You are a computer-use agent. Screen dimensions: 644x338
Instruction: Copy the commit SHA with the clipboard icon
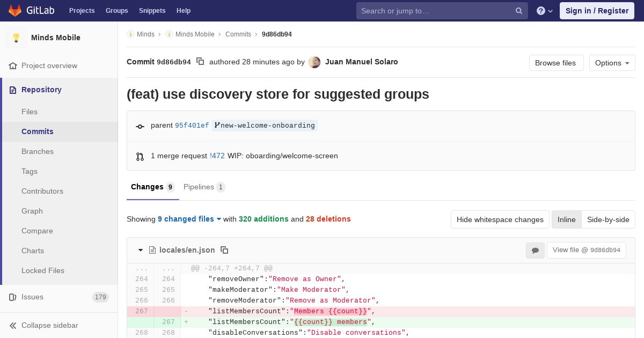click(200, 62)
